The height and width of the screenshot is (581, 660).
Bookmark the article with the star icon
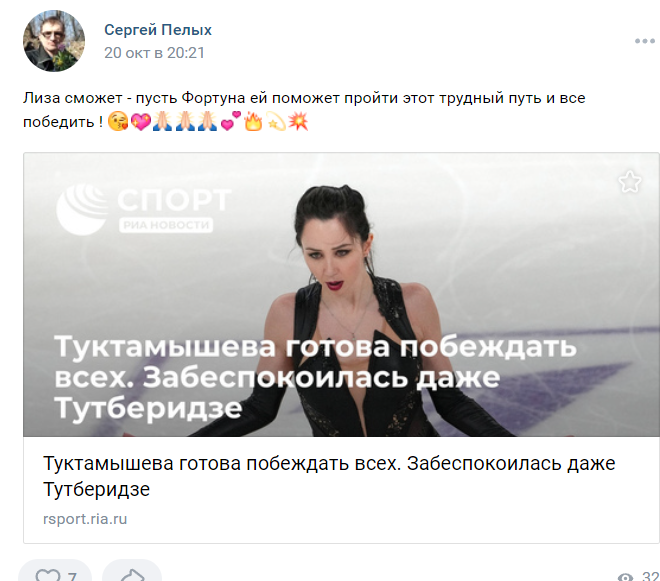(630, 182)
